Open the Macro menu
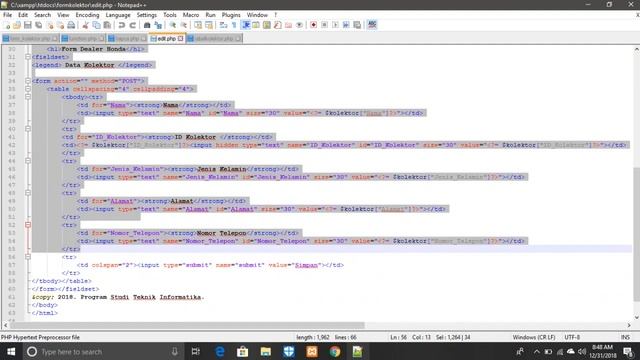Viewport: 640px width, 360px height. click(x=191, y=15)
